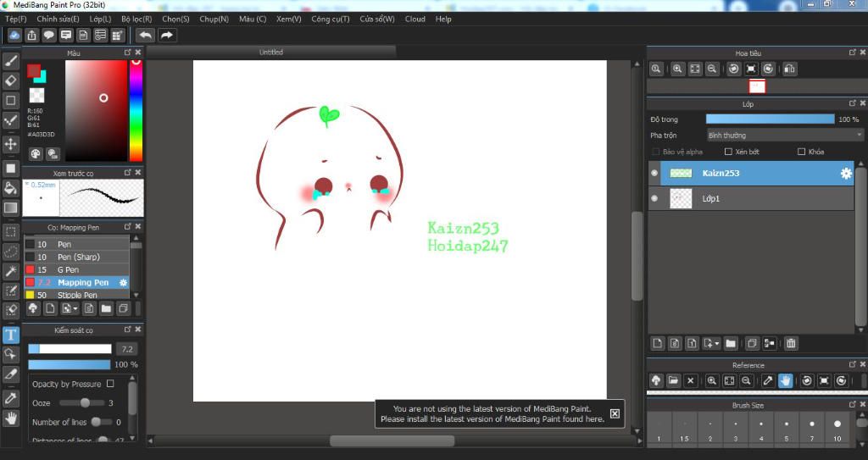
Task: Close the update notification popup
Action: tap(615, 413)
